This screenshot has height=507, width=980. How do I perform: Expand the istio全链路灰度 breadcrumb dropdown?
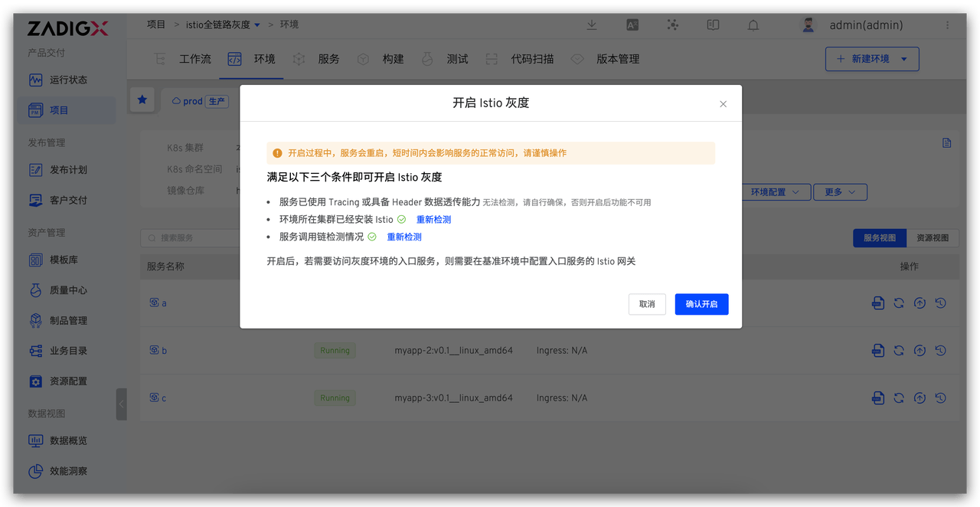[x=257, y=24]
